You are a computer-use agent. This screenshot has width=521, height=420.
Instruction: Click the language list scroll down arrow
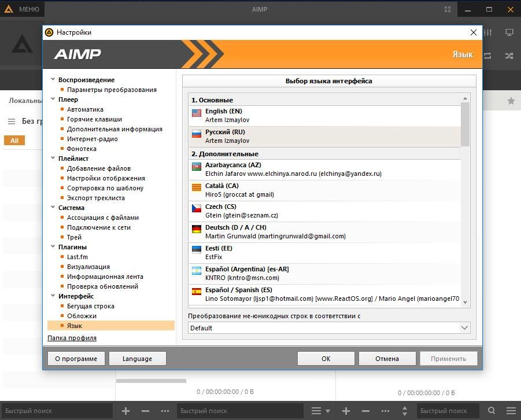pyautogui.click(x=465, y=303)
